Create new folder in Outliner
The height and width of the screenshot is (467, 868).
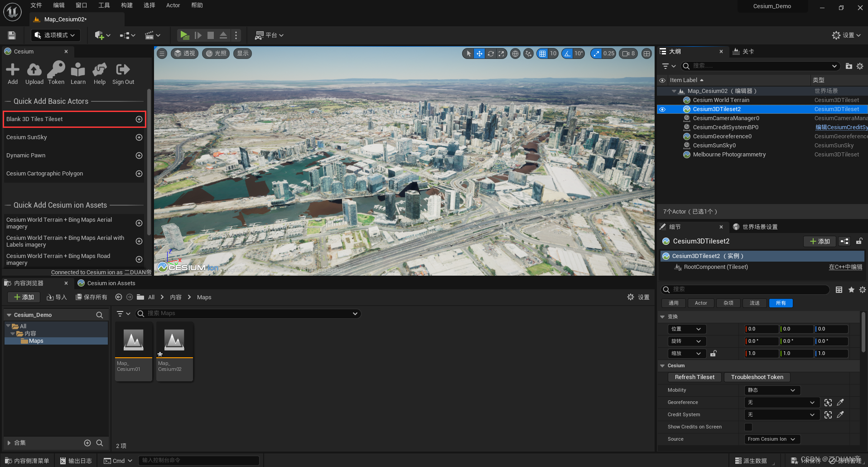(849, 66)
